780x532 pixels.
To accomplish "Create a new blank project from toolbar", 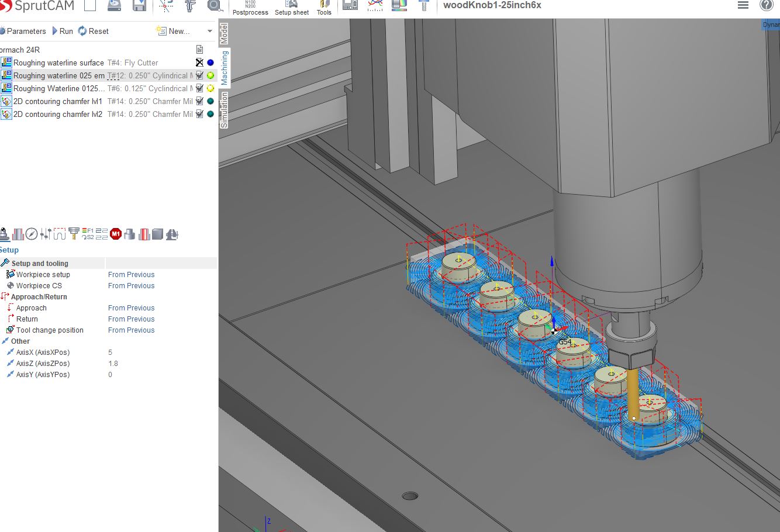I will [90, 6].
